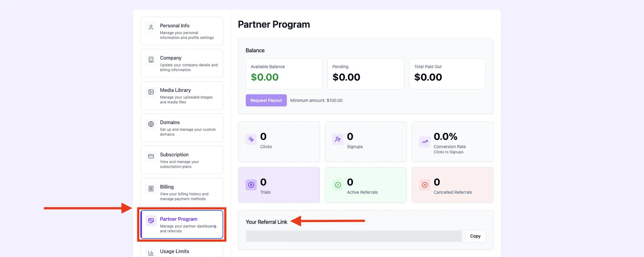The image size is (644, 257).
Task: Click the Signups user-plus icon
Action: (x=338, y=139)
